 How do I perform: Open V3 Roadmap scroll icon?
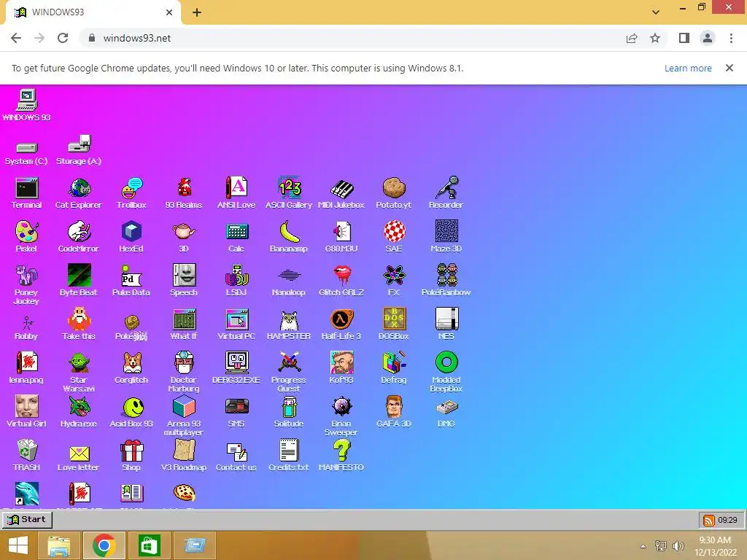184,456
